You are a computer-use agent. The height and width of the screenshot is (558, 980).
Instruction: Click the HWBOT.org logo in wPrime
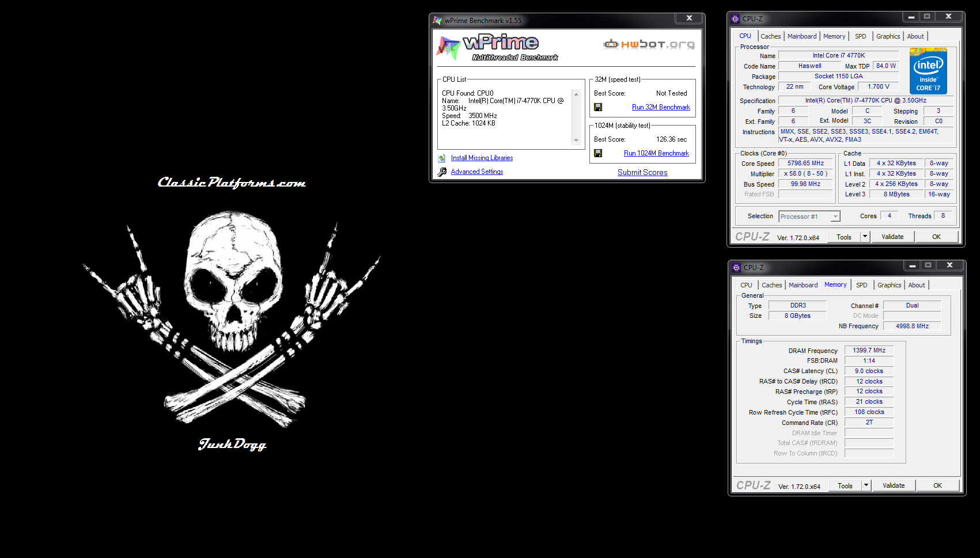649,44
